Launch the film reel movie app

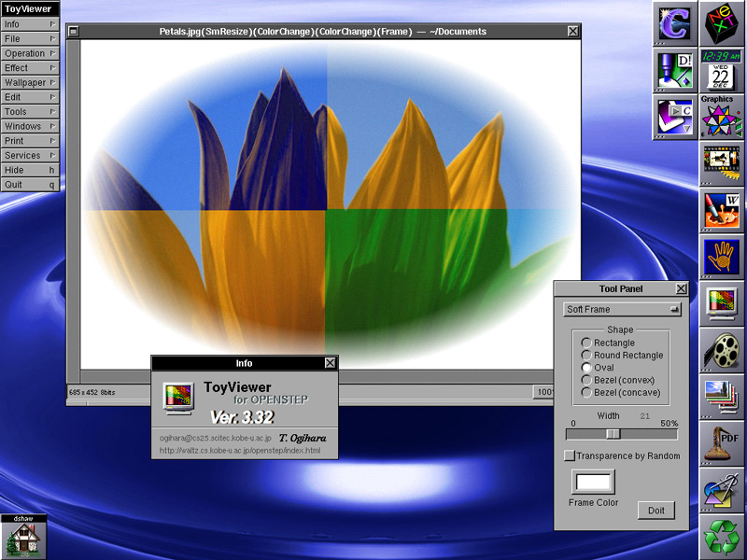[722, 350]
